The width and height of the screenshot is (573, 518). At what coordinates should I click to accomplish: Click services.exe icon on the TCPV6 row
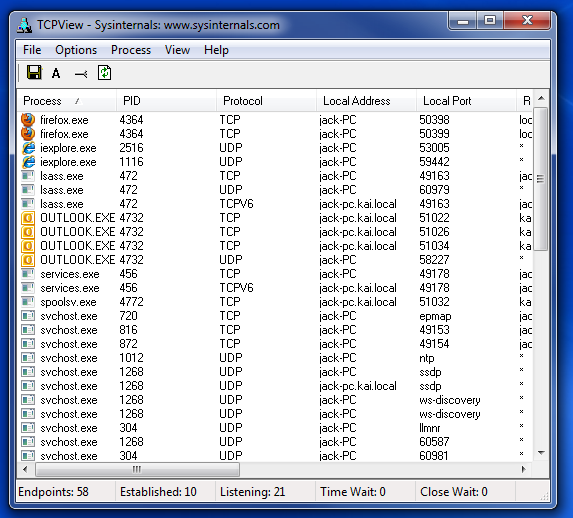point(28,288)
